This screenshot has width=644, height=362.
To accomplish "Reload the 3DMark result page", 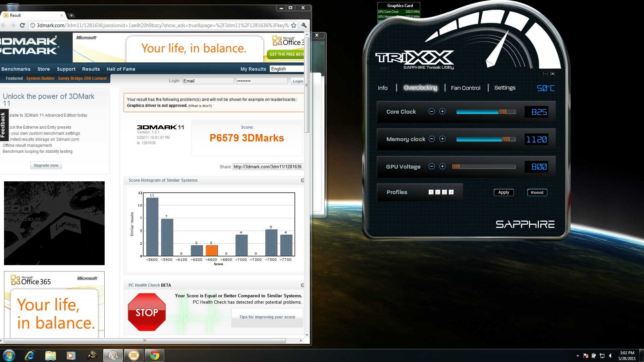I will (22, 25).
